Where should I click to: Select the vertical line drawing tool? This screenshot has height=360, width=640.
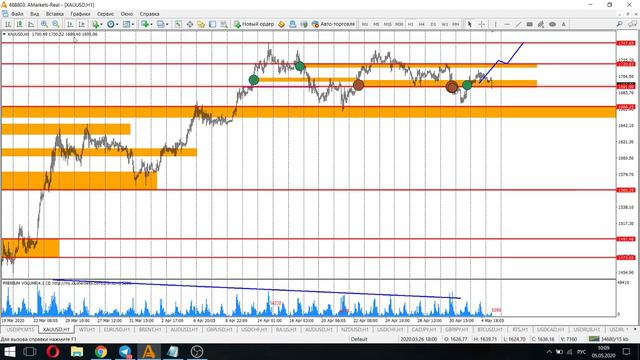(x=496, y=24)
